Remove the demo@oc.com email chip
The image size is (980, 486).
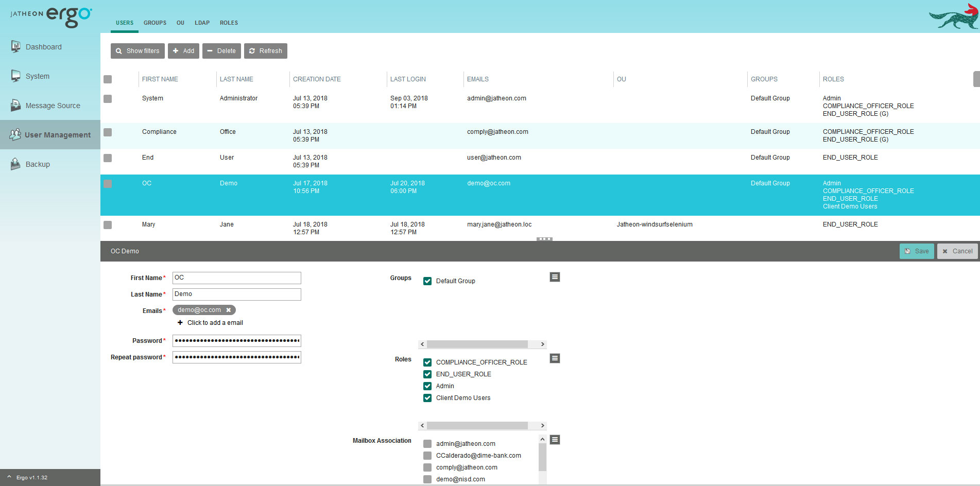228,310
